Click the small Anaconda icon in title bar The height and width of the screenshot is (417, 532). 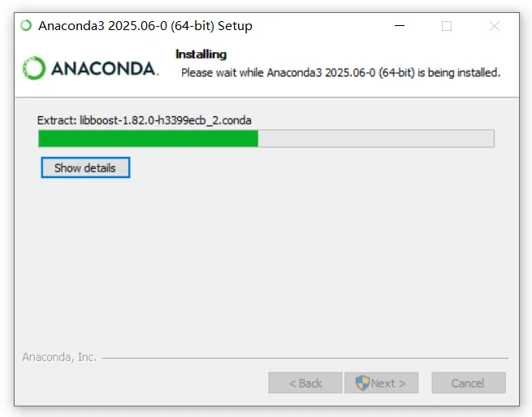26,25
